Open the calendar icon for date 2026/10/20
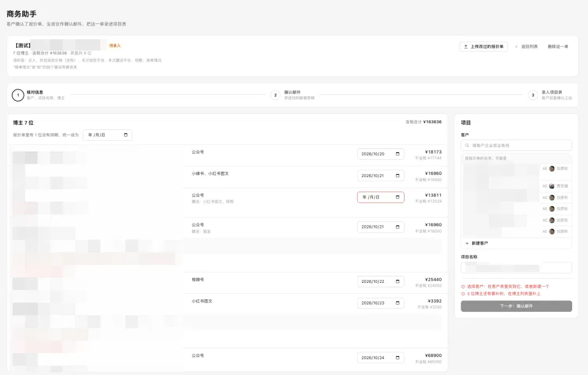Screen dimensions: 588x375 397,154
